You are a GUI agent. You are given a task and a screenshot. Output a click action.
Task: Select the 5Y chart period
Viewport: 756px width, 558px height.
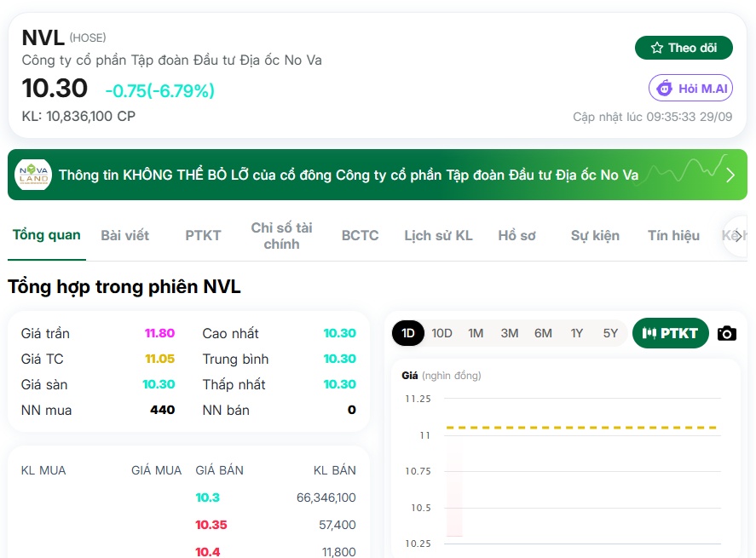click(x=610, y=333)
